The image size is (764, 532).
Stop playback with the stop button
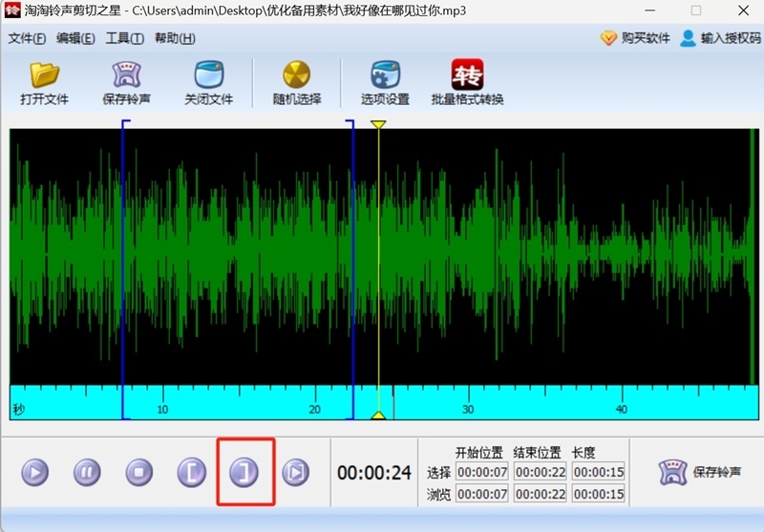[139, 472]
